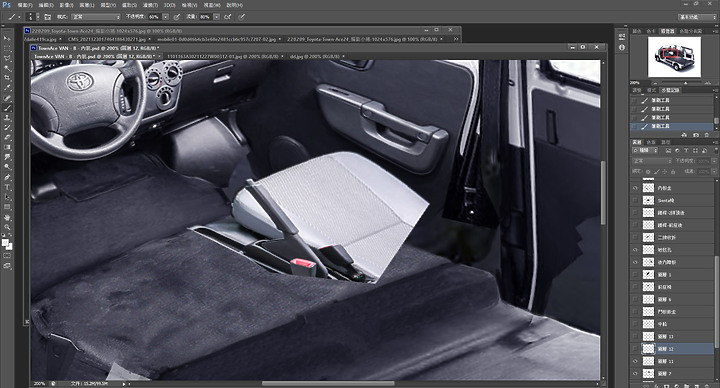720x388 pixels.
Task: Show the 圖層 13 layer
Action: (635, 336)
